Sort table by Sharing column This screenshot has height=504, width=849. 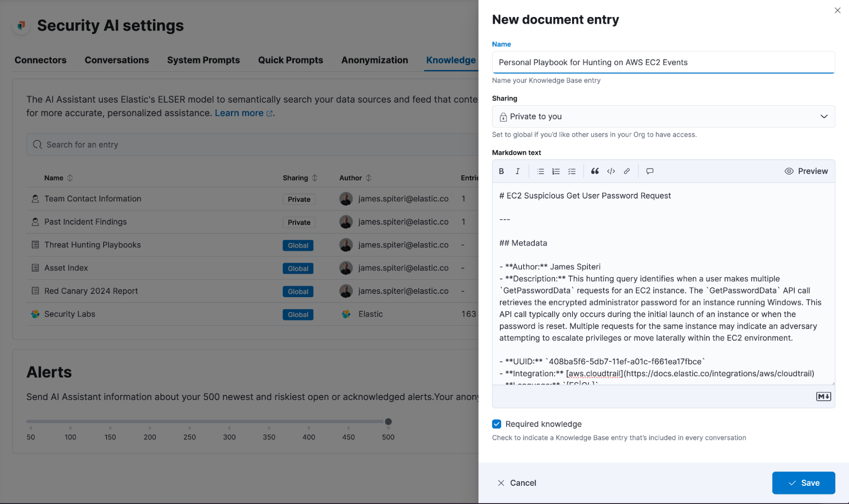(300, 178)
